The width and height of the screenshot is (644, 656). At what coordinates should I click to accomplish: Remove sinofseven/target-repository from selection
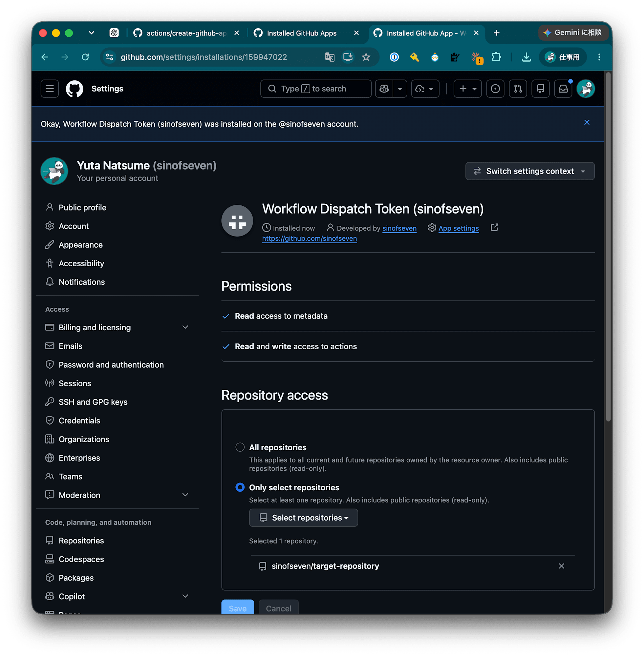tap(562, 566)
